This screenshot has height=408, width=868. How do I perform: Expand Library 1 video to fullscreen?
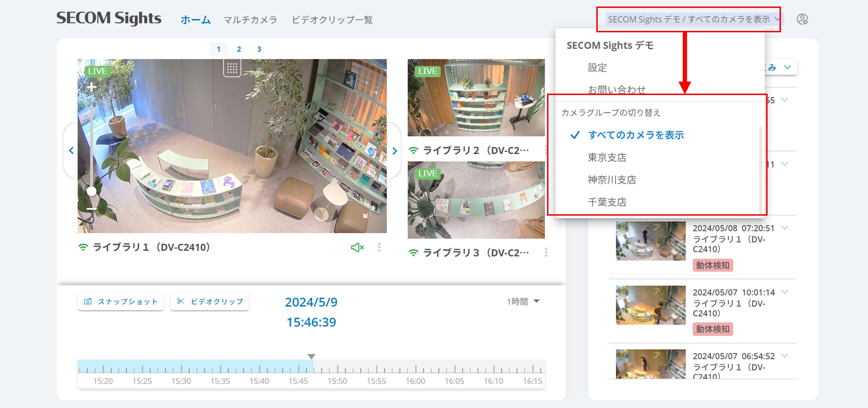[369, 212]
